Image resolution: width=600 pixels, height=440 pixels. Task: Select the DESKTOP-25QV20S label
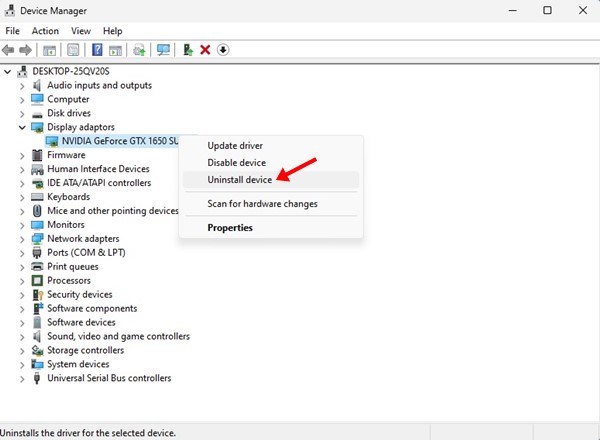71,71
